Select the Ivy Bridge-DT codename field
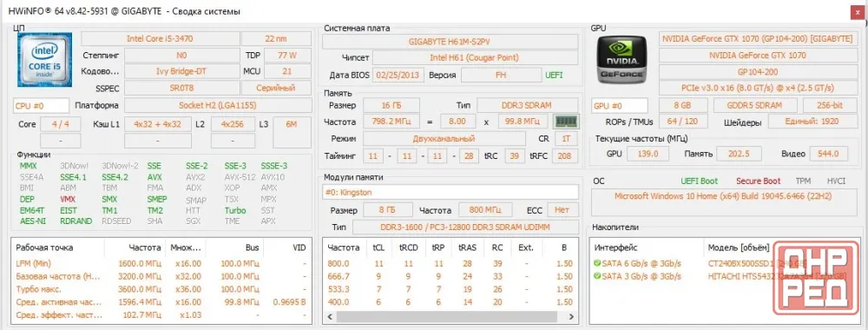Viewport: 868px width, 330px height. pyautogui.click(x=181, y=71)
